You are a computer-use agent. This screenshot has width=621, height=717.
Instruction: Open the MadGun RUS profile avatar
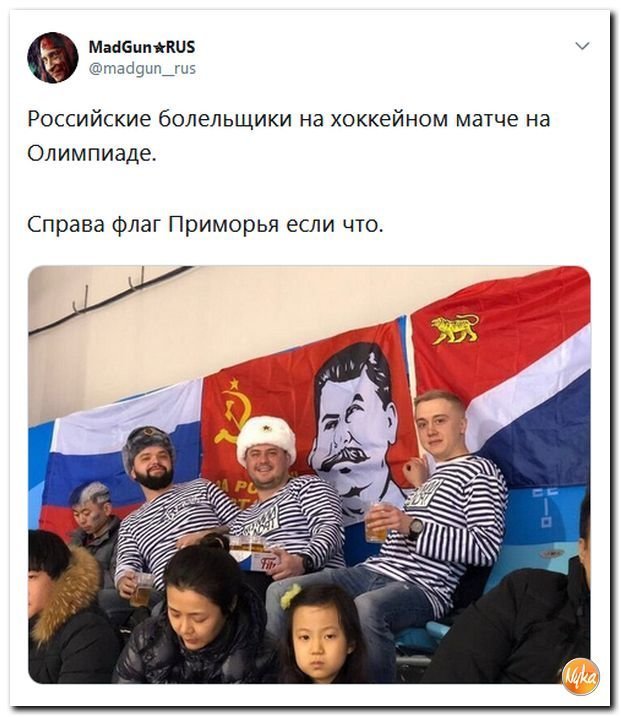pos(53,58)
